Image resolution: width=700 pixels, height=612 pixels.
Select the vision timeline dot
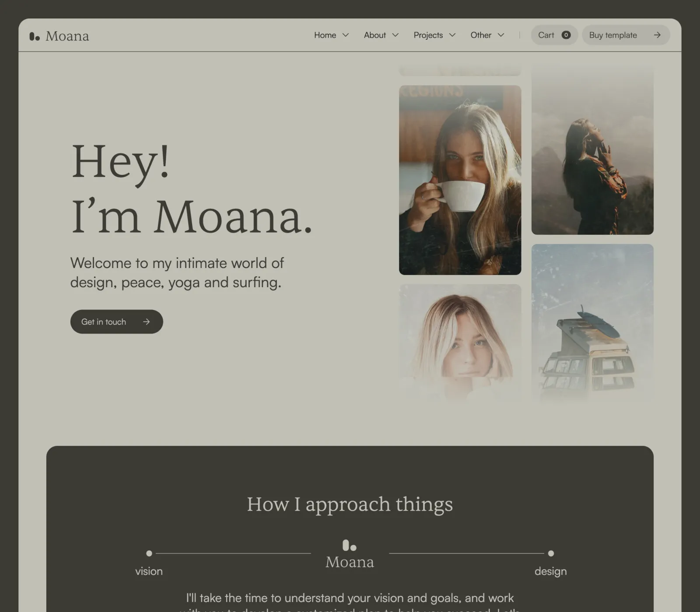click(x=149, y=553)
